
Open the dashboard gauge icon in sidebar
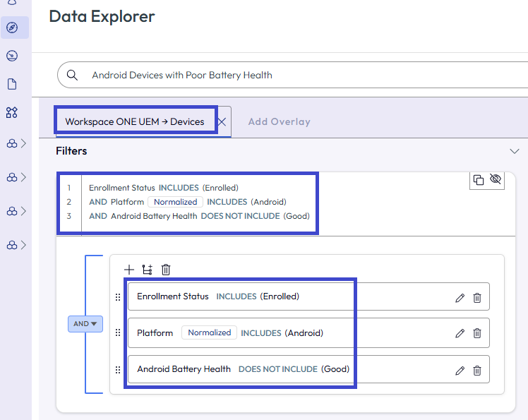coord(12,56)
